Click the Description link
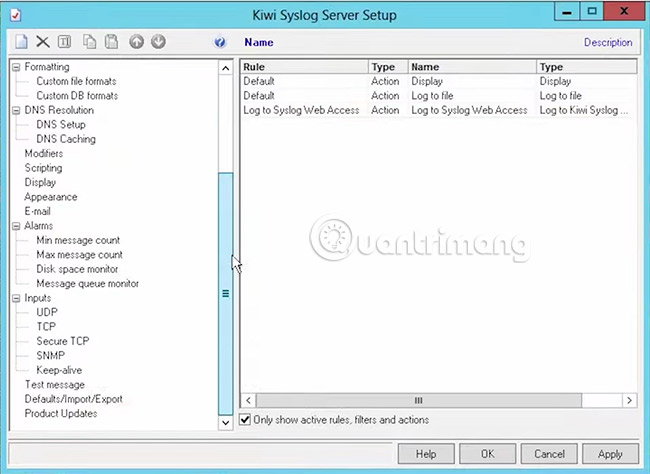The height and width of the screenshot is (474, 650). pos(608,42)
